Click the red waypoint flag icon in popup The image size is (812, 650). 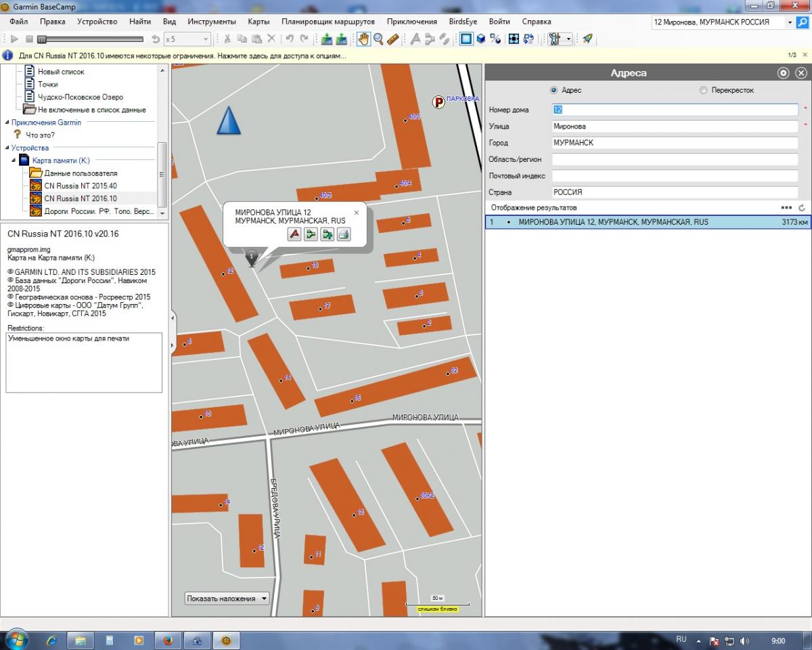click(294, 234)
